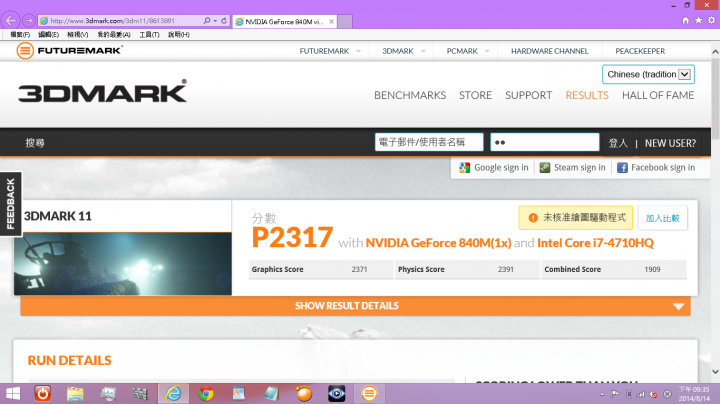Expand SHOW RESULT DETAILS bar
The width and height of the screenshot is (720, 404).
coord(355,306)
